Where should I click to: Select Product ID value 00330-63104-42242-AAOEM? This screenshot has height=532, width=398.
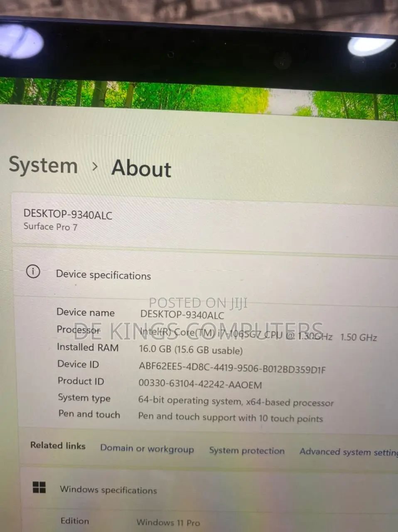(x=200, y=384)
